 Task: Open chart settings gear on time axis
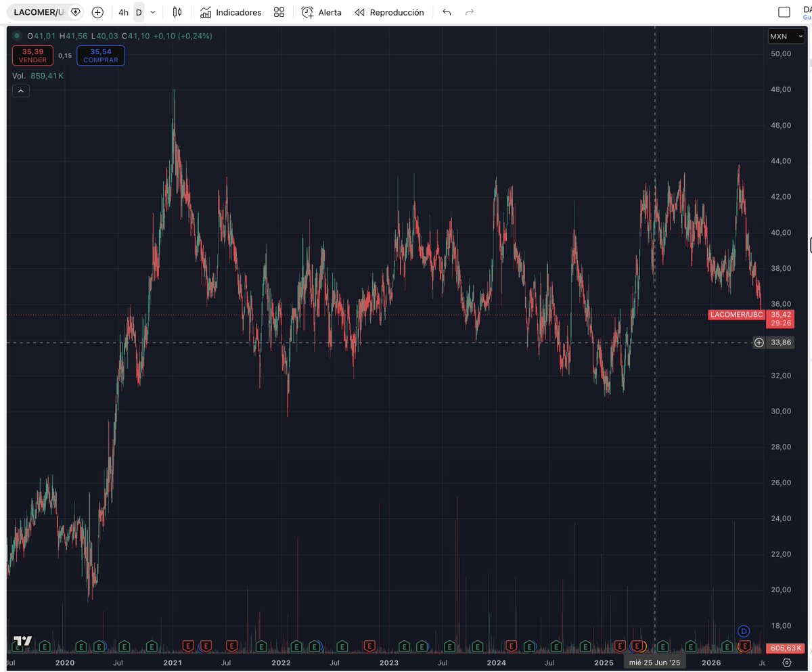point(786,662)
